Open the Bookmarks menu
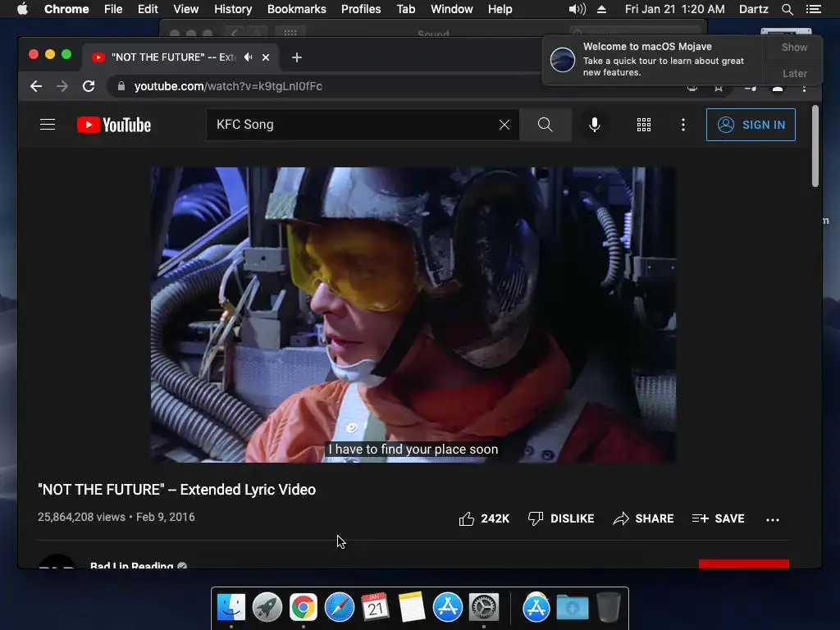Screen dimensions: 840x630 click(x=297, y=9)
